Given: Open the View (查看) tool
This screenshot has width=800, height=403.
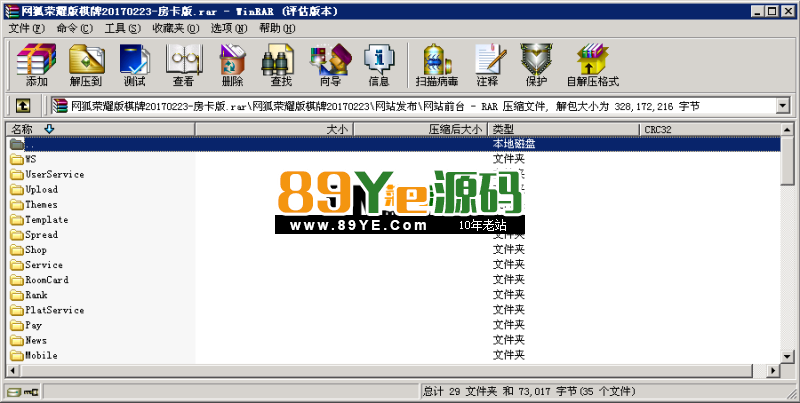Looking at the screenshot, I should click(183, 65).
